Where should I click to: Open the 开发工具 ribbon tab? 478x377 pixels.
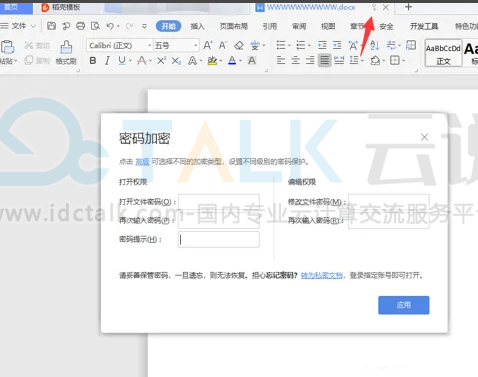click(x=424, y=26)
